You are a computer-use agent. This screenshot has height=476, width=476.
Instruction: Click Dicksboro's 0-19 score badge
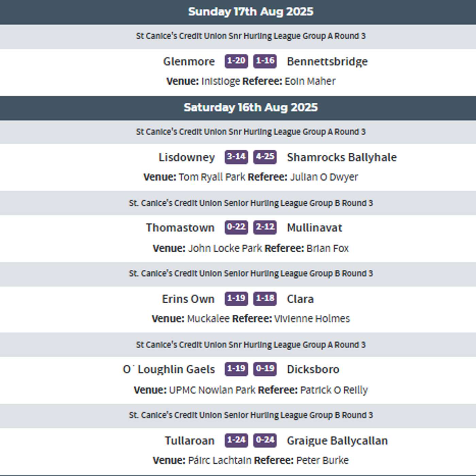point(265,369)
